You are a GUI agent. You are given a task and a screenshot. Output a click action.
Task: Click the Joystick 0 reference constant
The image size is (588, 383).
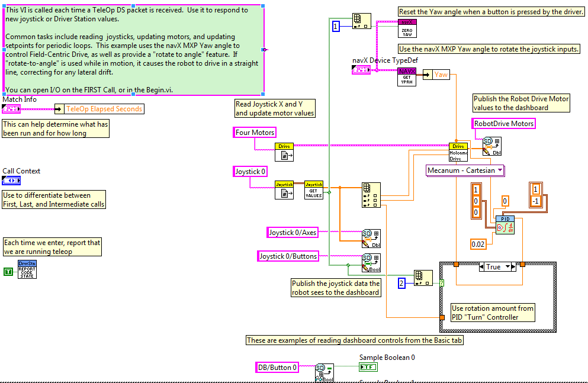click(250, 172)
